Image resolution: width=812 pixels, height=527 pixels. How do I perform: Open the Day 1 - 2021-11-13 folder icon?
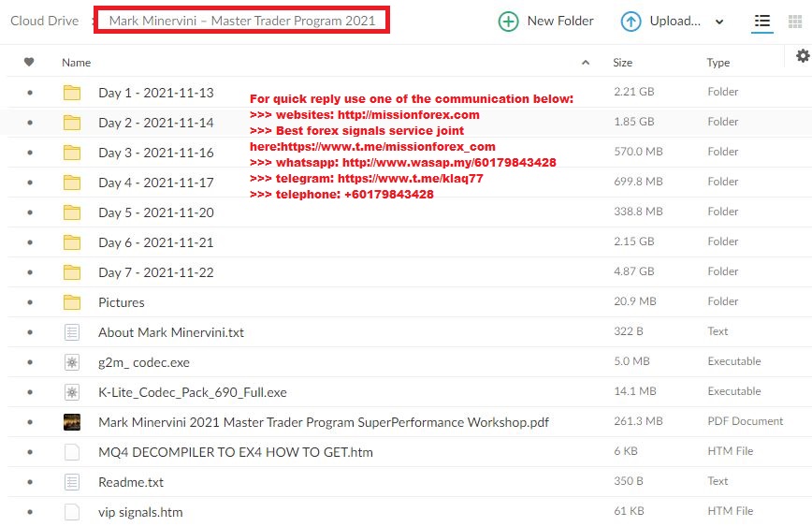tap(72, 93)
